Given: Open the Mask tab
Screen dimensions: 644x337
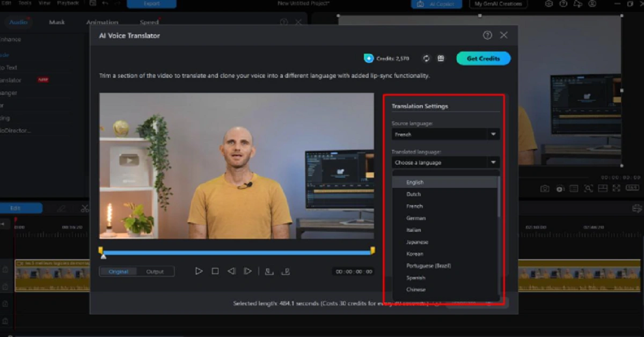Looking at the screenshot, I should (x=57, y=23).
